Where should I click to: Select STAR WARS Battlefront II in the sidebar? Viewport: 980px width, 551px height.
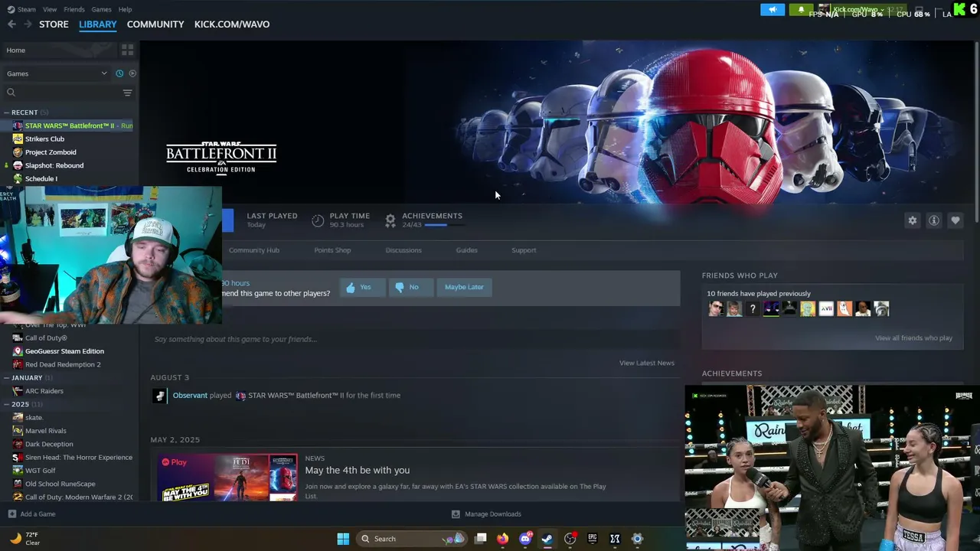click(73, 126)
